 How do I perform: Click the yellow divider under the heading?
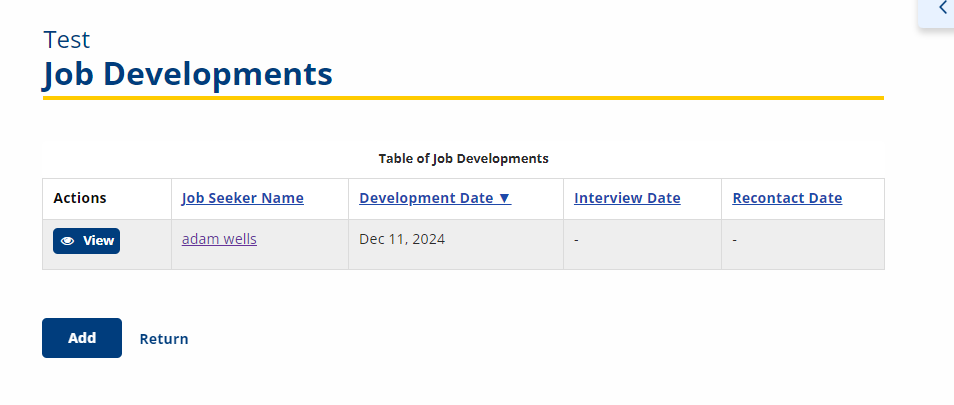463,97
